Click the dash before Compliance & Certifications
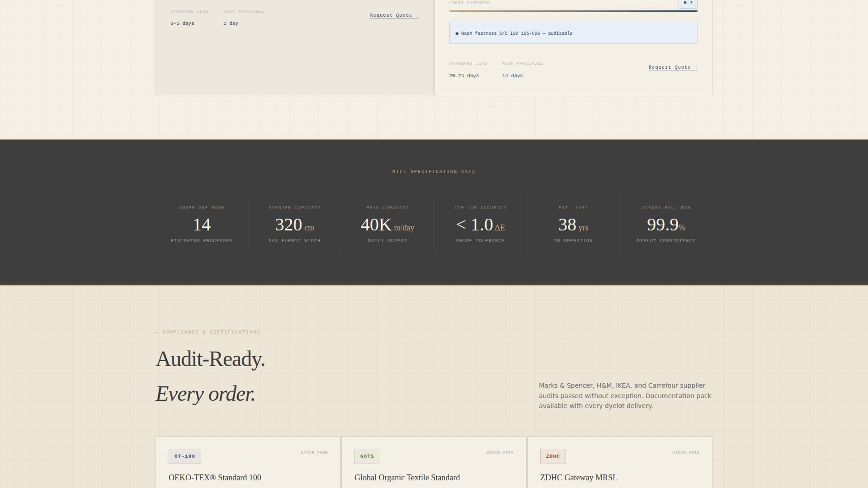This screenshot has height=488, width=868. pos(157,332)
